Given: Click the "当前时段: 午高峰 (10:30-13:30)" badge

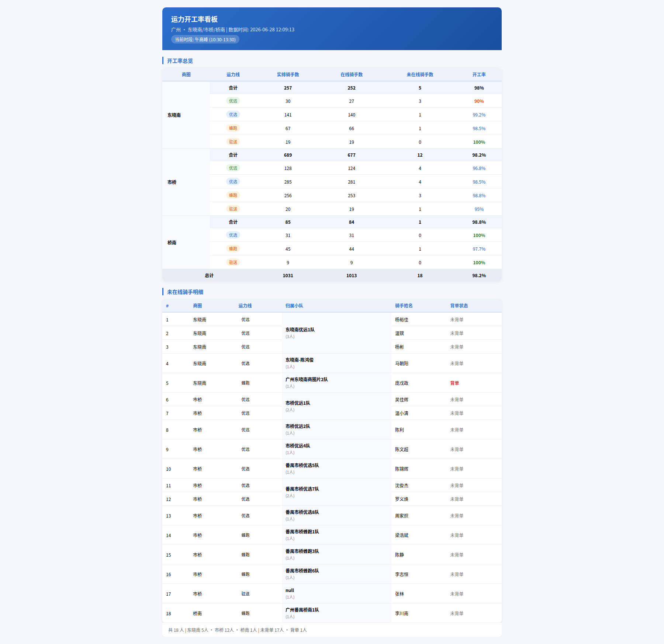Looking at the screenshot, I should coord(205,39).
